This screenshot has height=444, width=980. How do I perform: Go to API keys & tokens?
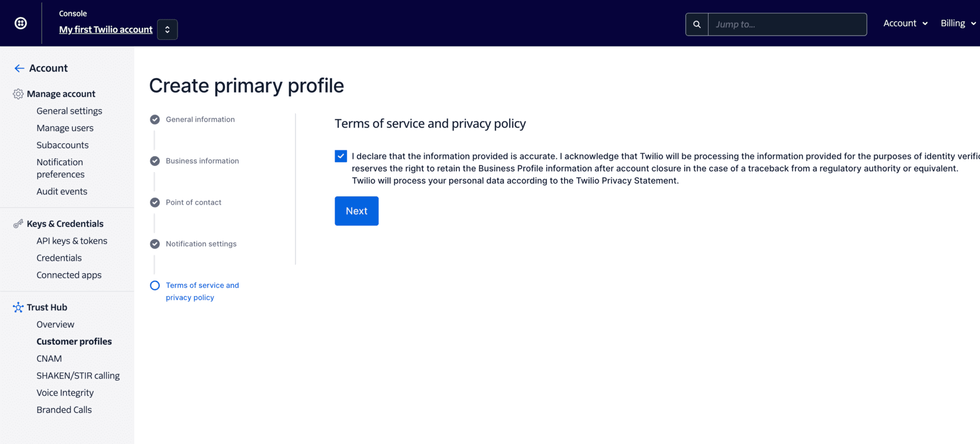72,241
